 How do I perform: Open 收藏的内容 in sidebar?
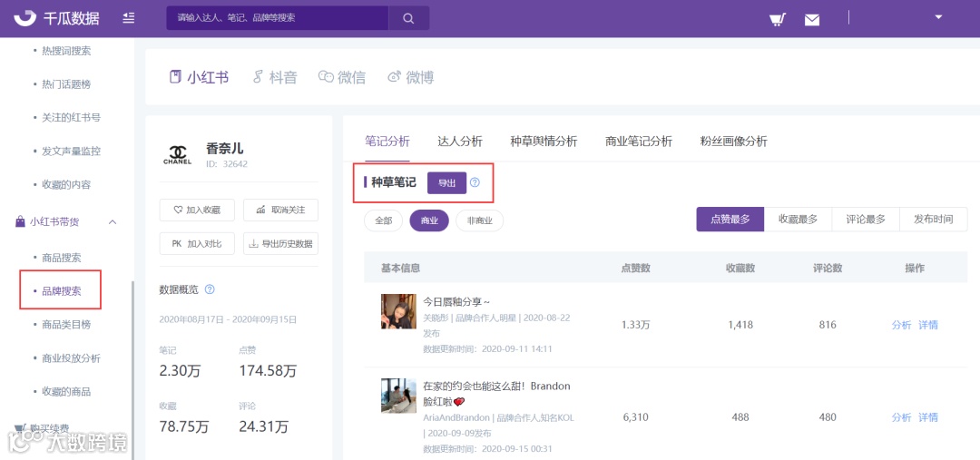pyautogui.click(x=66, y=185)
